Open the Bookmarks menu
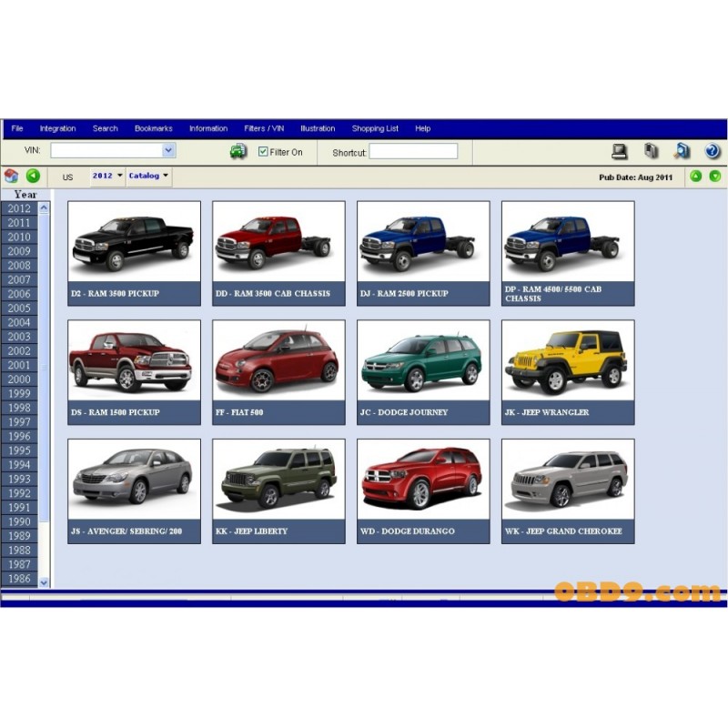728x728 pixels. coord(153,128)
